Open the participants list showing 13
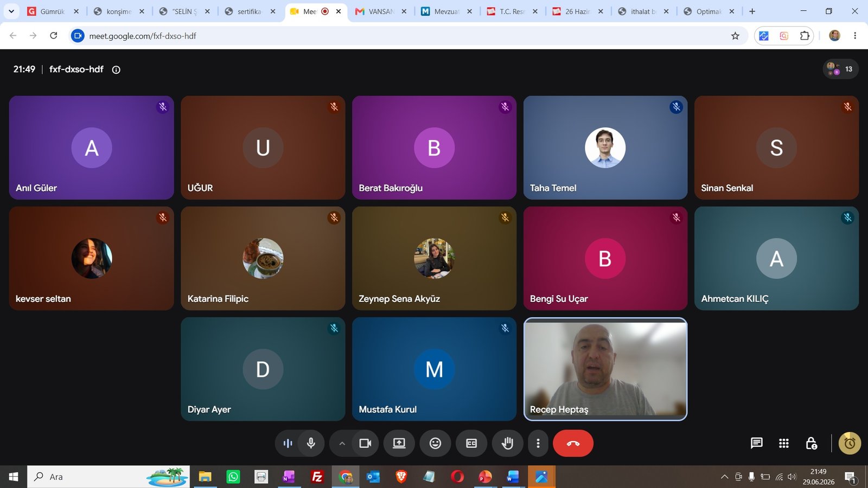This screenshot has height=488, width=868. [840, 69]
